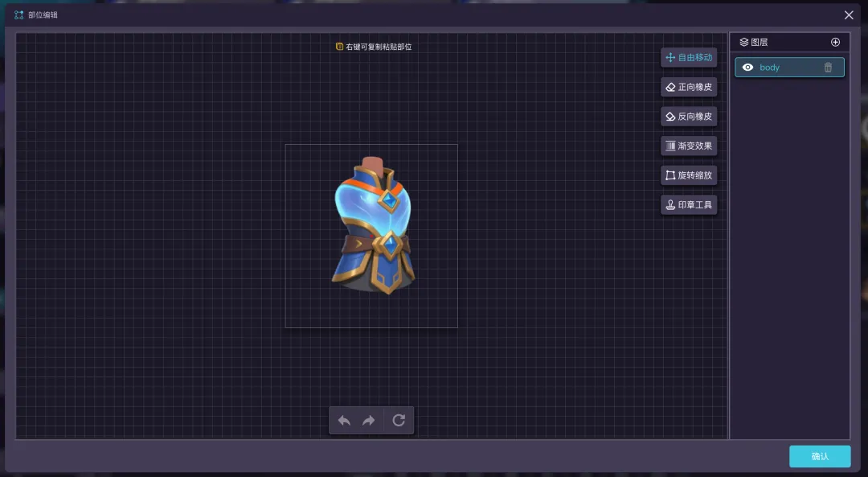Delete the body layer with trash icon

coord(828,67)
